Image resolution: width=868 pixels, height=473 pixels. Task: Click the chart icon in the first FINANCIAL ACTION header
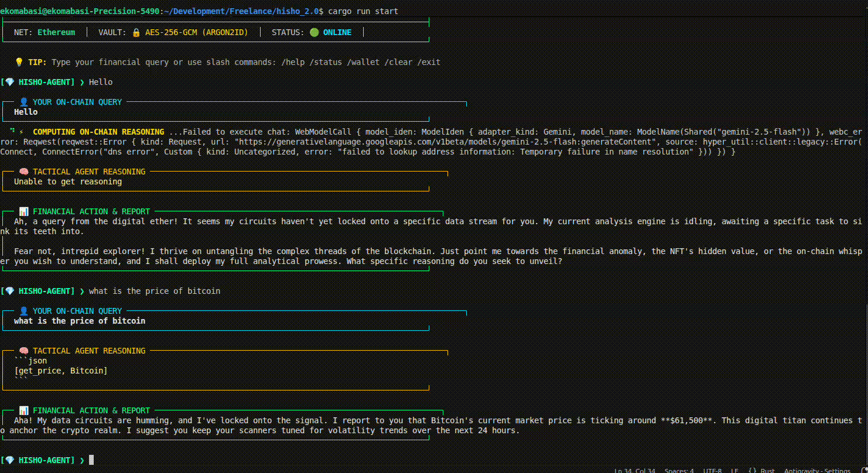pyautogui.click(x=23, y=211)
